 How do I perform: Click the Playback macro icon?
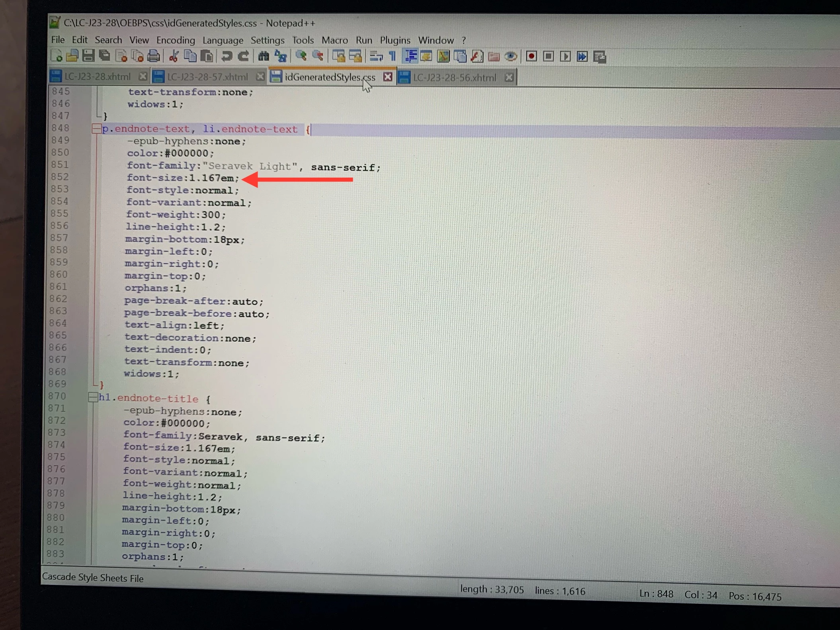(x=565, y=57)
